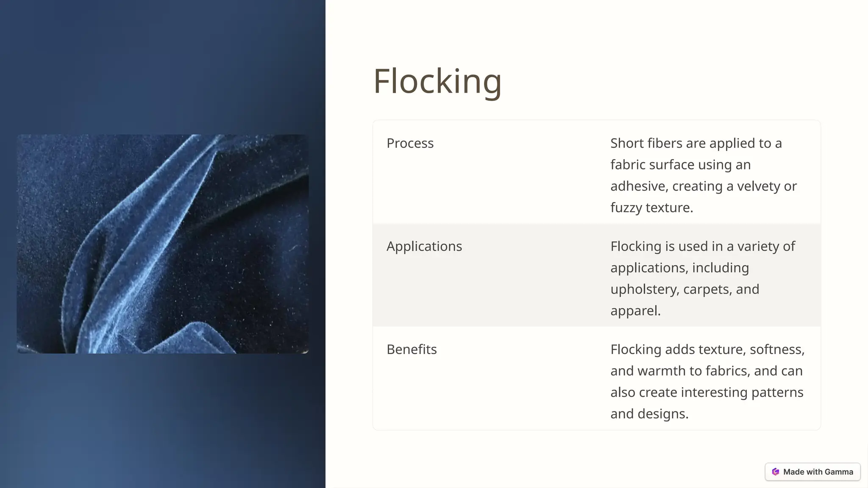
Task: Click the 'apparel.' line in the Applications cell
Action: pos(635,311)
